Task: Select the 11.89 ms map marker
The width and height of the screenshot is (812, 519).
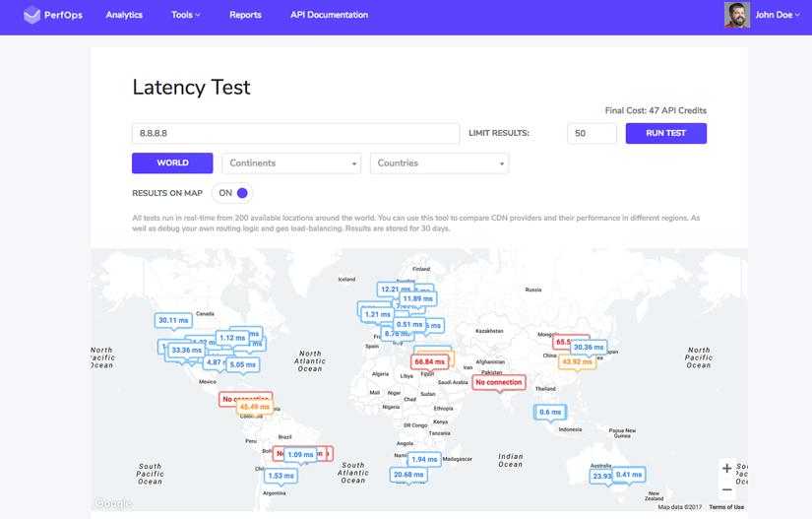Action: [x=418, y=298]
